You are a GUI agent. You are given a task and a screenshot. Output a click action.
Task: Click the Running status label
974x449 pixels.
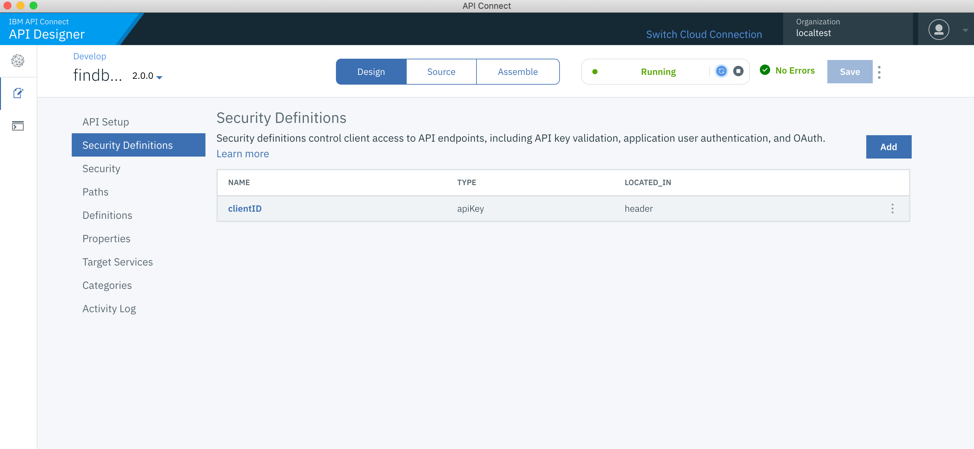tap(658, 71)
